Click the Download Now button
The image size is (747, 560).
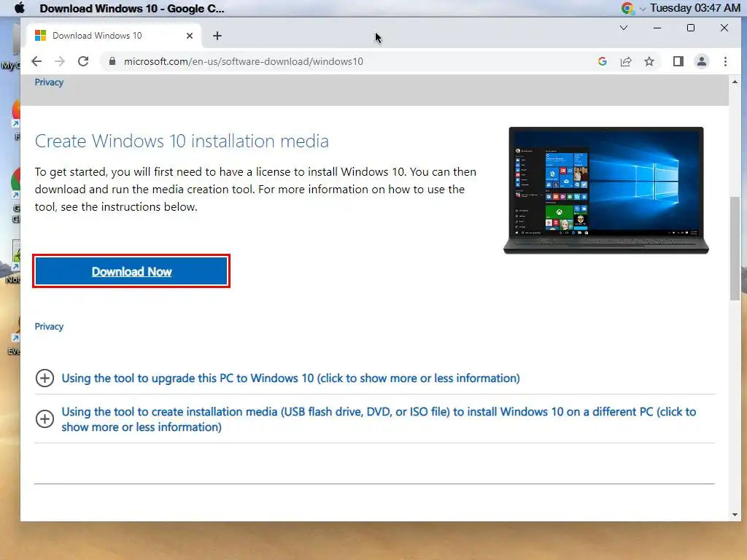pyautogui.click(x=131, y=271)
